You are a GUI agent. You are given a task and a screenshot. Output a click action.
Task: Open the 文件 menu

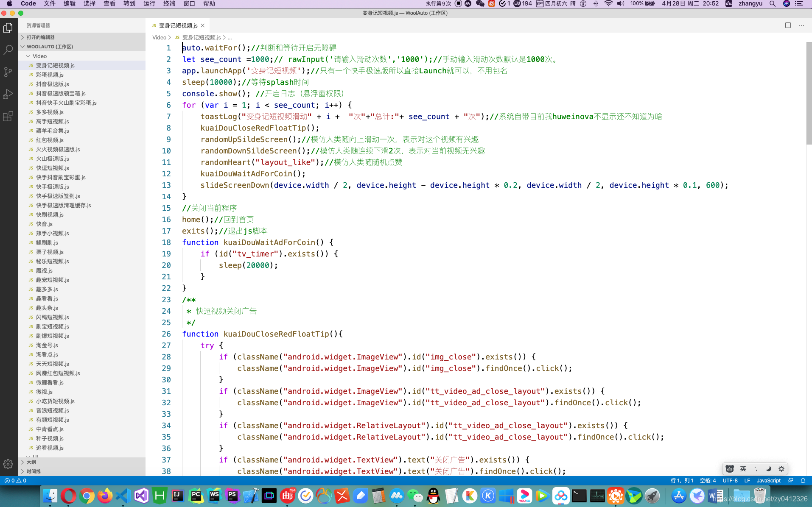point(50,3)
